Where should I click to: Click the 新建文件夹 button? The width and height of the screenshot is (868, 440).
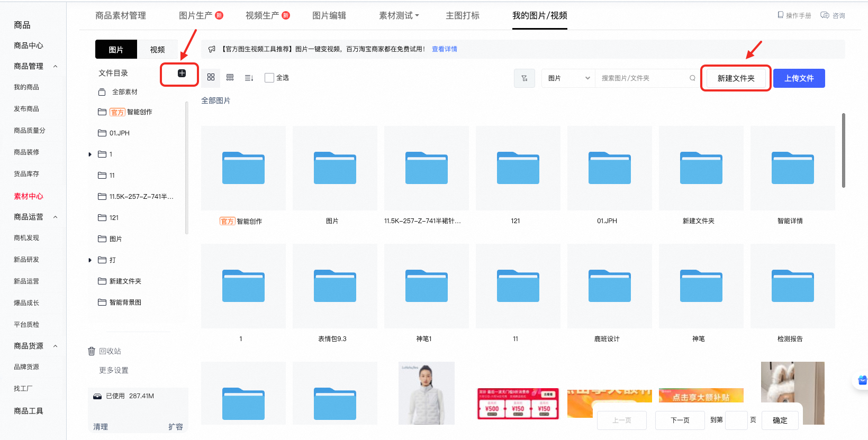[736, 78]
